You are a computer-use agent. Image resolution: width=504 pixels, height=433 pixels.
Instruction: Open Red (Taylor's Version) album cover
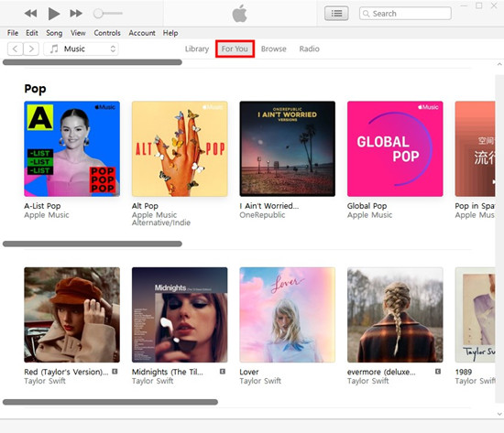(72, 315)
